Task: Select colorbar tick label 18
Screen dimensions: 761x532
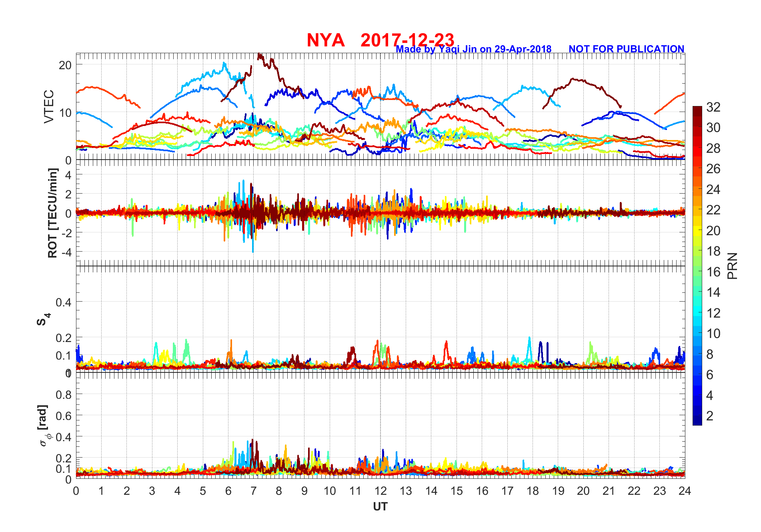Action: [x=713, y=251]
